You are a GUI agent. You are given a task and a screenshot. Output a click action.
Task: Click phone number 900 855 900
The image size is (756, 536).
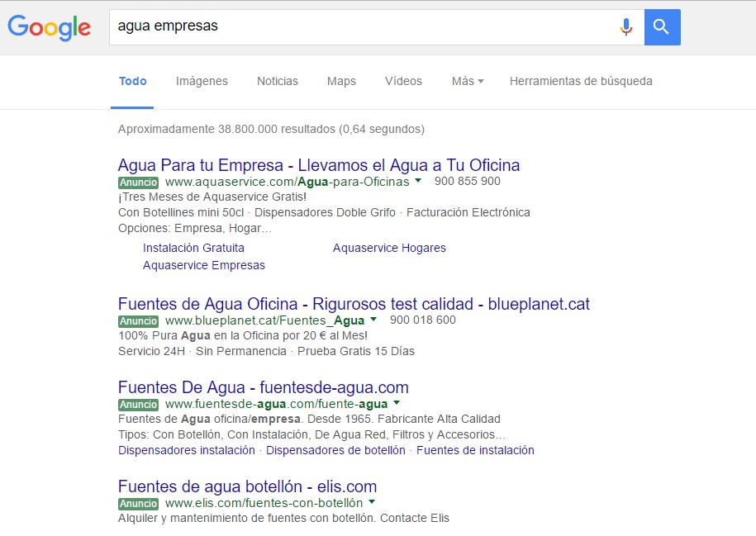click(467, 181)
